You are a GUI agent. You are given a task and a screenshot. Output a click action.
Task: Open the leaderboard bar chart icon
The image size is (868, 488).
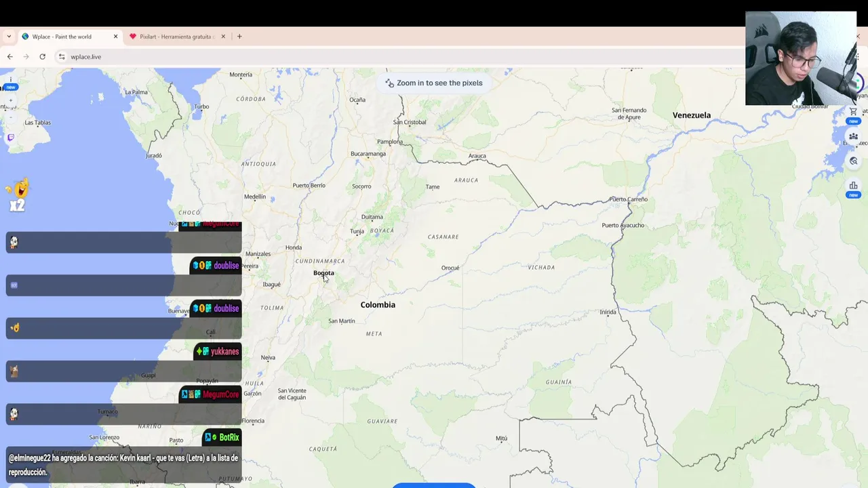click(853, 186)
